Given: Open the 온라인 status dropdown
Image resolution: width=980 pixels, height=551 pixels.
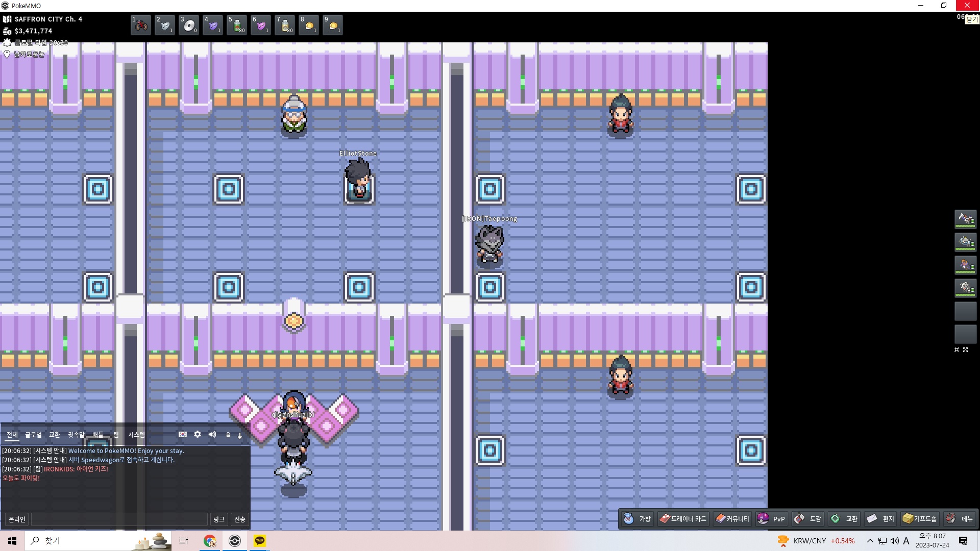Looking at the screenshot, I should 17,519.
